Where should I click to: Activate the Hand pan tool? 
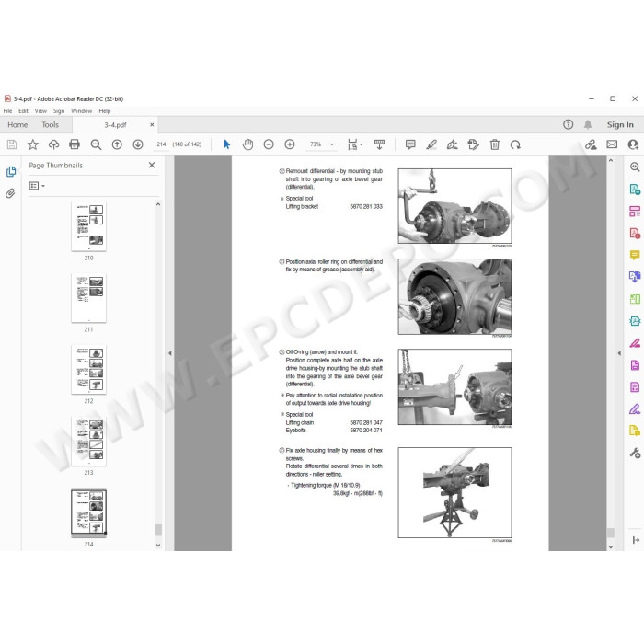click(247, 144)
